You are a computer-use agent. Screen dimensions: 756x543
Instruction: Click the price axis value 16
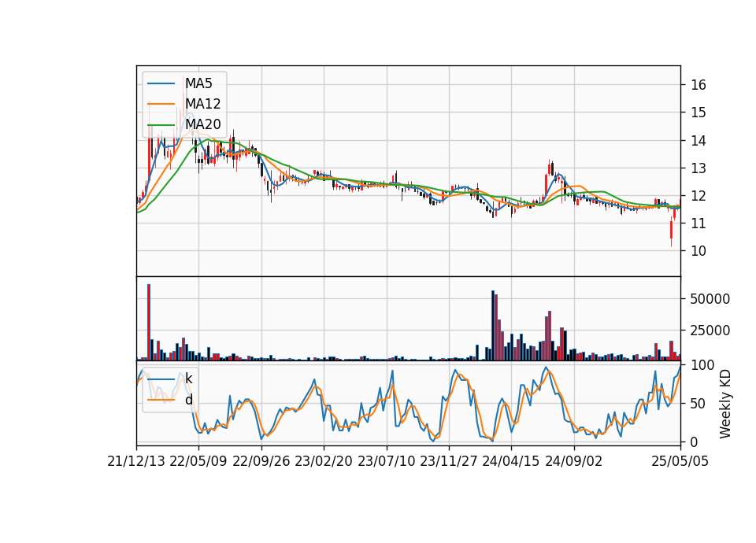(699, 85)
